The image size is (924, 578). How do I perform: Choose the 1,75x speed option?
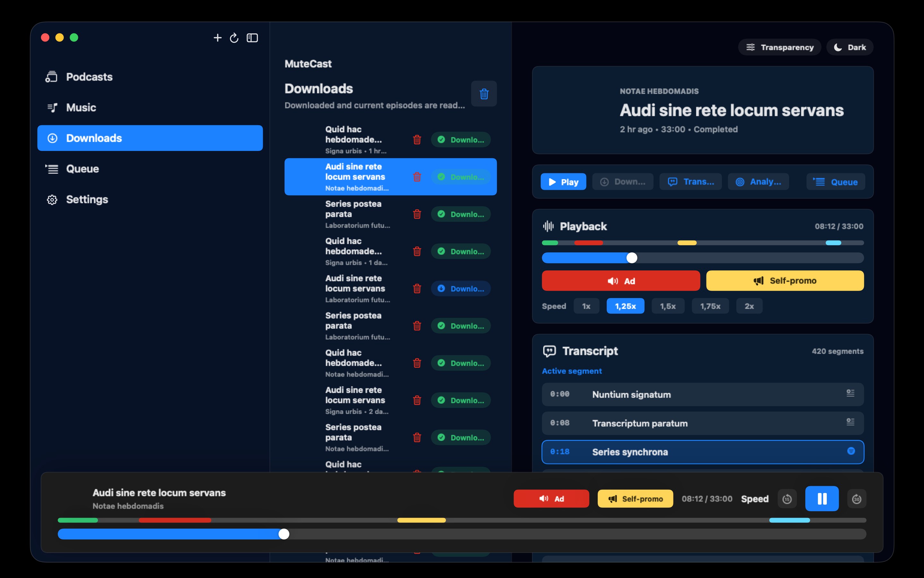(710, 306)
